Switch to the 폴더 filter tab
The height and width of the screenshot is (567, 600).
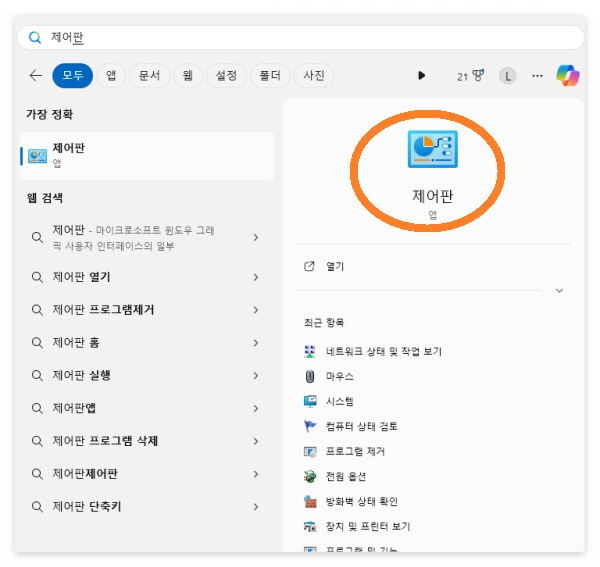click(x=270, y=75)
